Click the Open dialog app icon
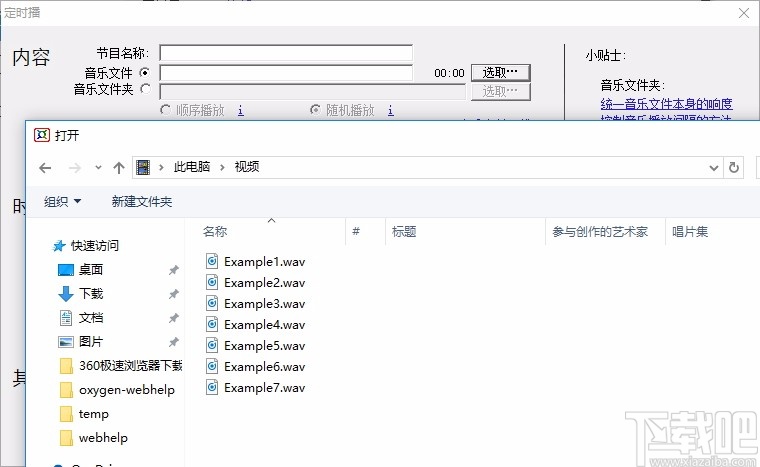The height and width of the screenshot is (467, 760). pos(42,135)
